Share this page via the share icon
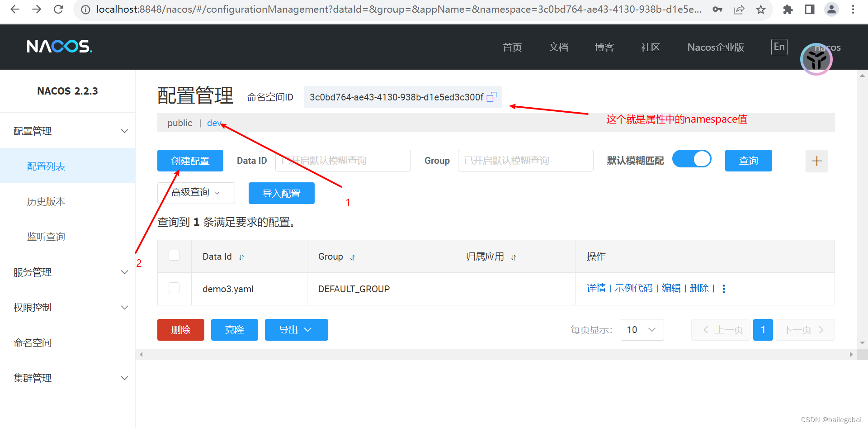 pyautogui.click(x=739, y=10)
